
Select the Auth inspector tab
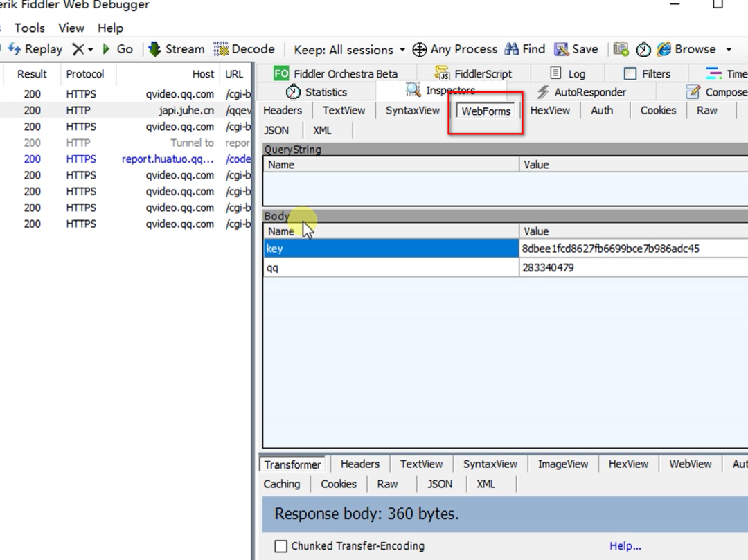pos(602,111)
